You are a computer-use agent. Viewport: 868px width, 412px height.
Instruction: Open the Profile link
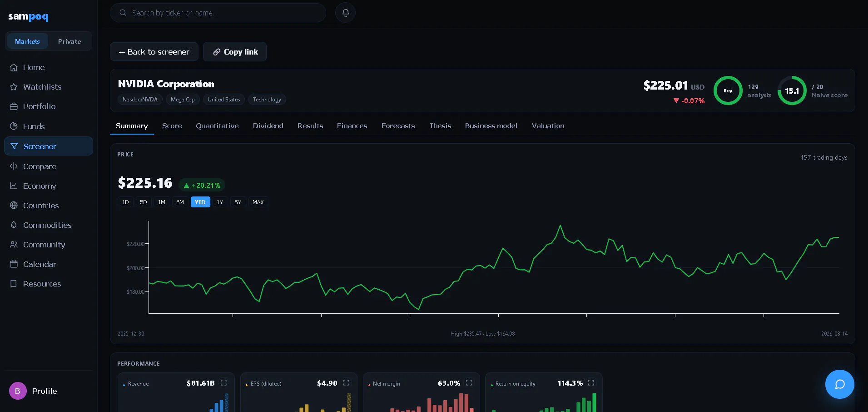point(45,391)
